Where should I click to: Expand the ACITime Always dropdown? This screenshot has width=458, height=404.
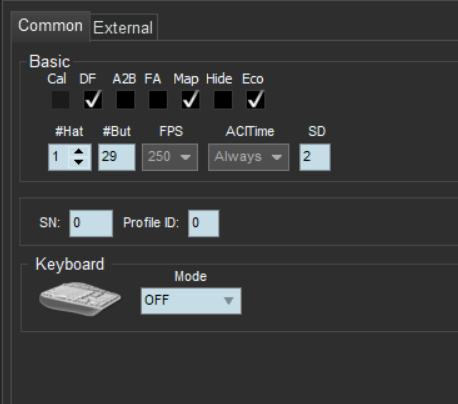coord(249,157)
